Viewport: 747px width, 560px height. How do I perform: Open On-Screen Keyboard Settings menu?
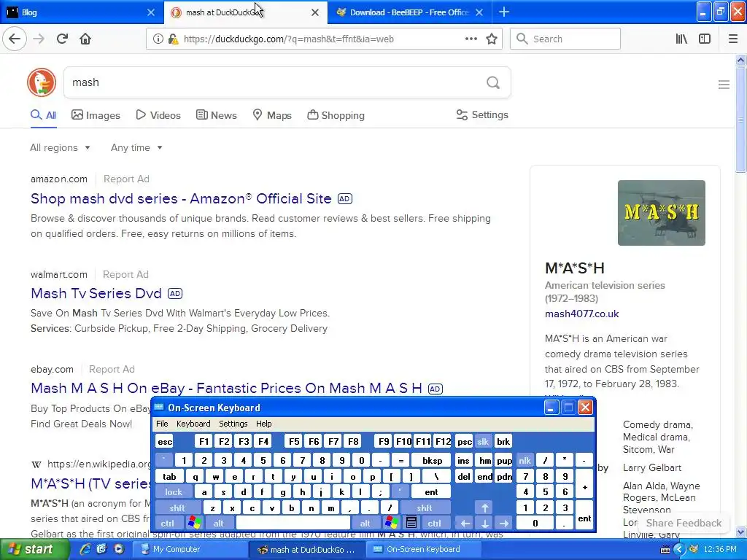pyautogui.click(x=233, y=424)
